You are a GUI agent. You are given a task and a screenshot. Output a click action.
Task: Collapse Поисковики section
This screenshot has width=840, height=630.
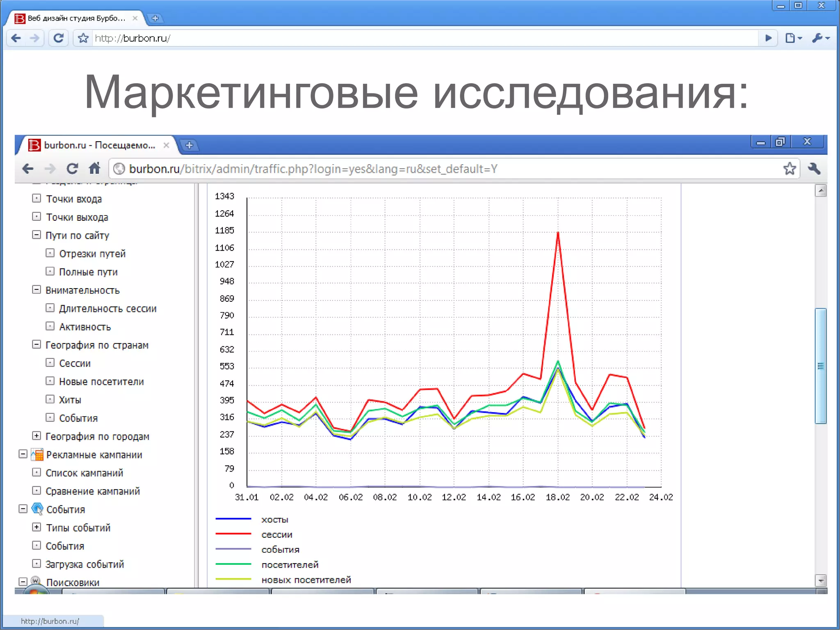(x=23, y=582)
